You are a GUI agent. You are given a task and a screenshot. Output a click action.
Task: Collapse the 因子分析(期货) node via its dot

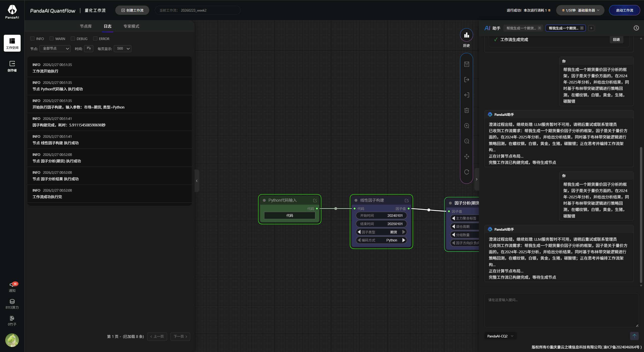point(450,203)
